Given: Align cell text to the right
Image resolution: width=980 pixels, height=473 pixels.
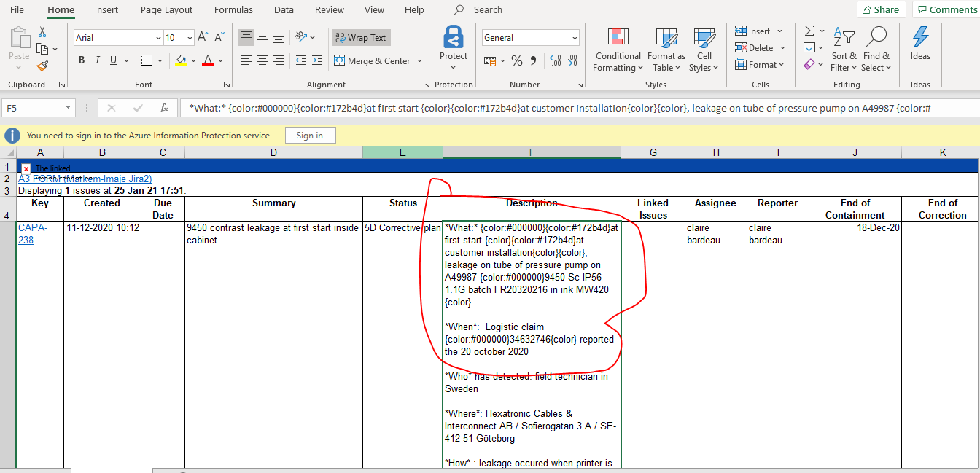Looking at the screenshot, I should pos(278,60).
